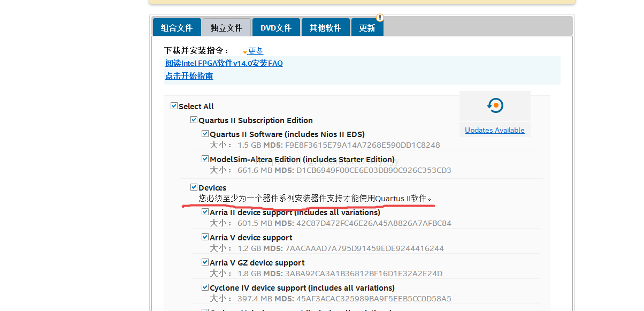Uncheck Arria II device support checkbox
644x311 pixels.
pyautogui.click(x=205, y=212)
